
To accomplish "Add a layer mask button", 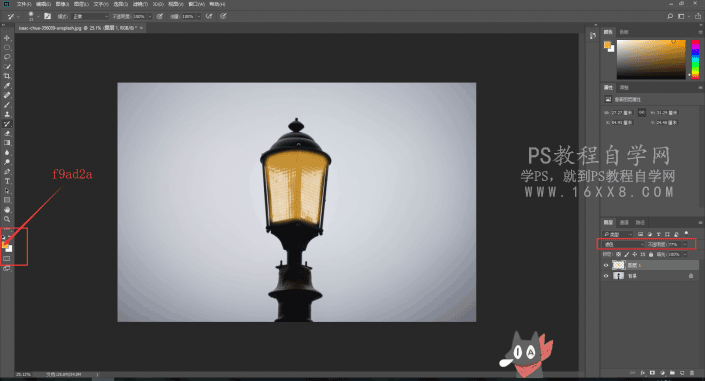I will tap(652, 373).
